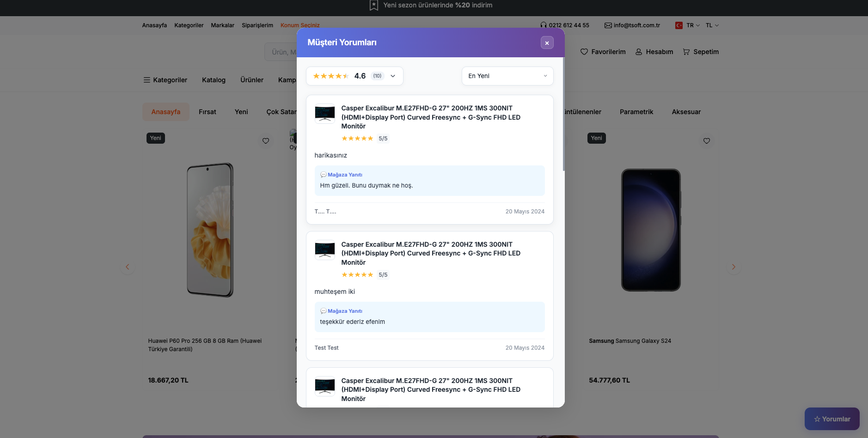Viewport: 868px width, 438px height.
Task: Open Siparişlerim link in top bar
Action: click(x=257, y=25)
